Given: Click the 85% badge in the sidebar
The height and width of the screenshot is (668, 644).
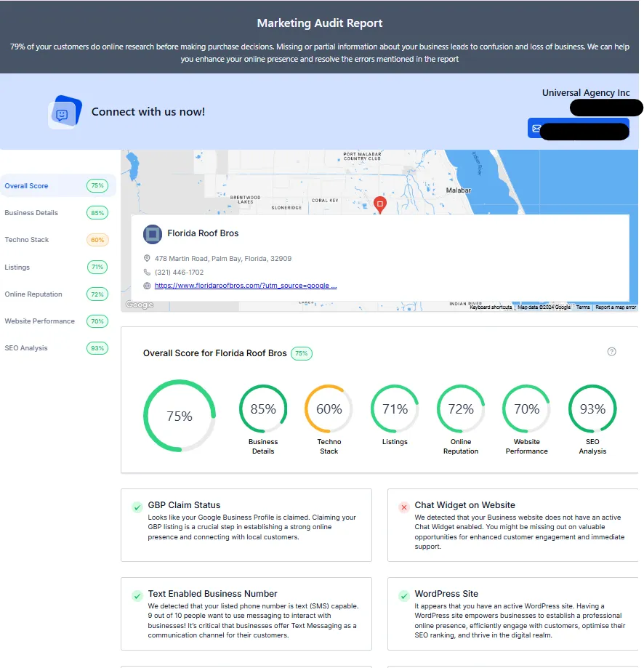Looking at the screenshot, I should pos(97,213).
